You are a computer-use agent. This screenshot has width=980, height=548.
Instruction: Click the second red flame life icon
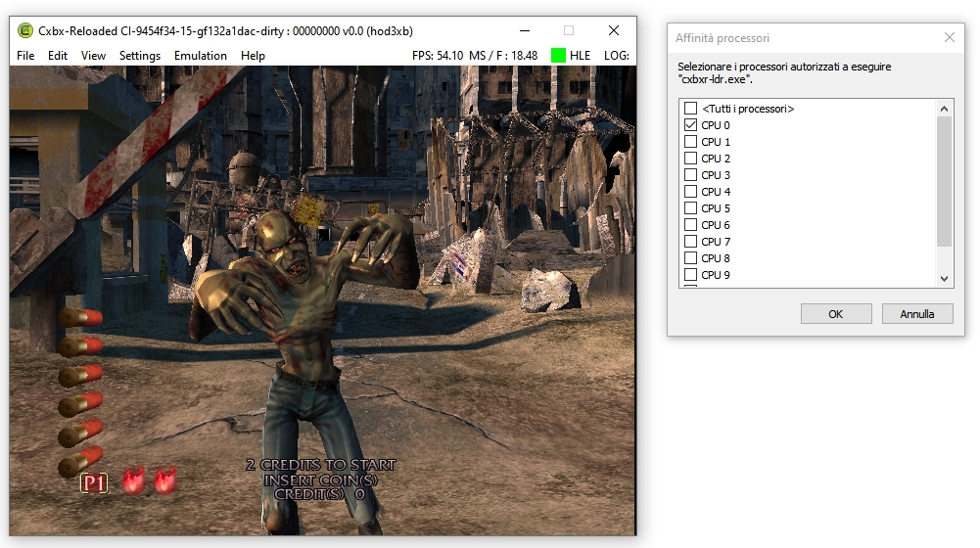click(164, 480)
